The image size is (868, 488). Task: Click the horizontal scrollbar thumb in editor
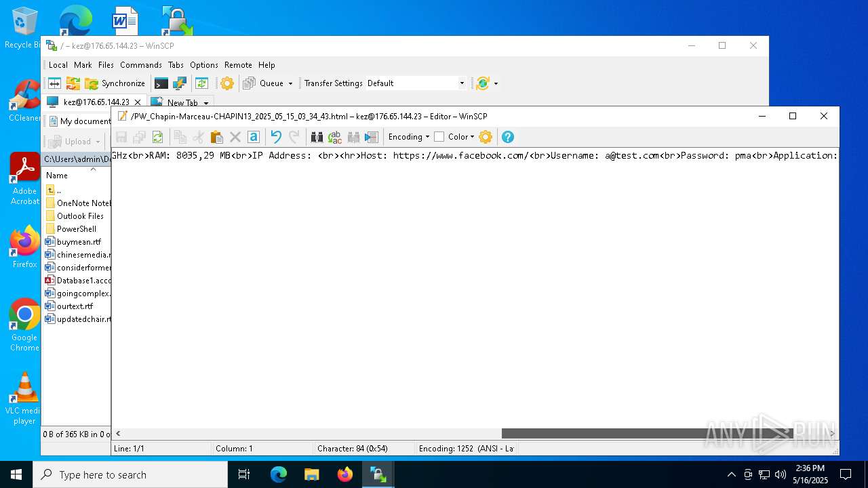tap(647, 433)
